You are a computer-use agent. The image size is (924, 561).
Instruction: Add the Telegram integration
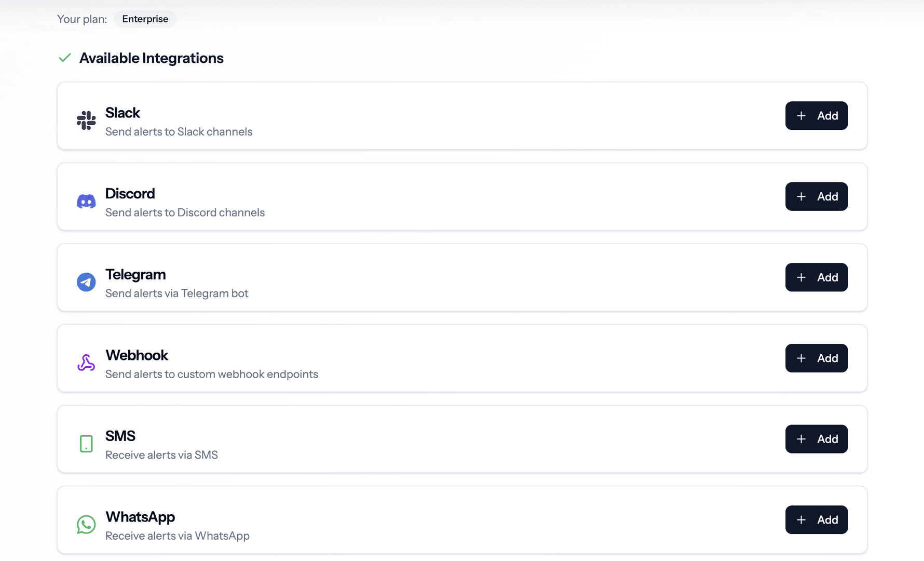817,277
